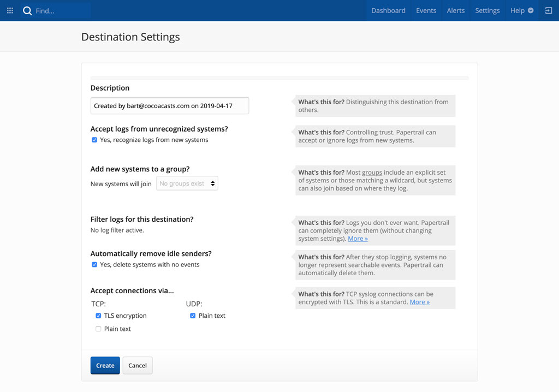559x392 pixels.
Task: Open the Settings menu item
Action: [487, 10]
